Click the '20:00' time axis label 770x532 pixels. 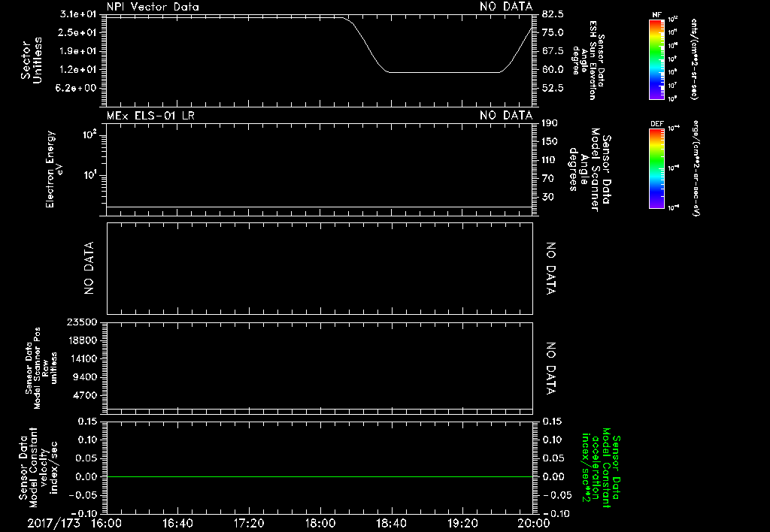[534, 523]
